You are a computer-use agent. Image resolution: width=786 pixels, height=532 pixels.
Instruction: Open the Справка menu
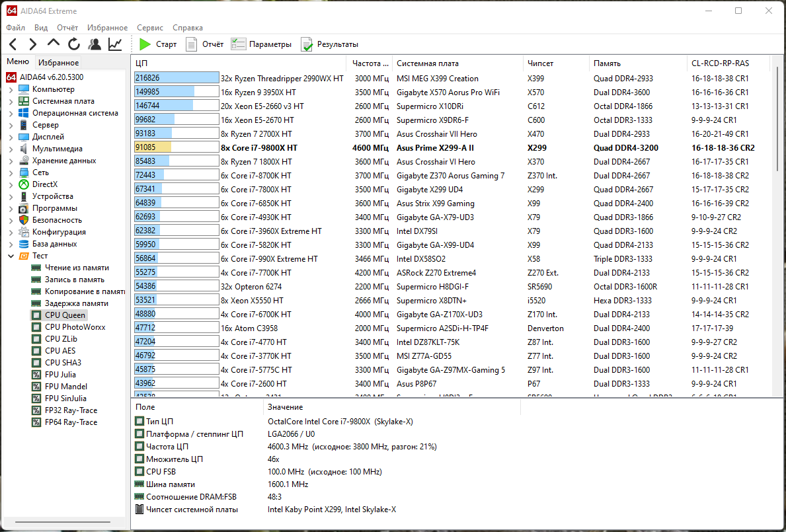(x=188, y=28)
